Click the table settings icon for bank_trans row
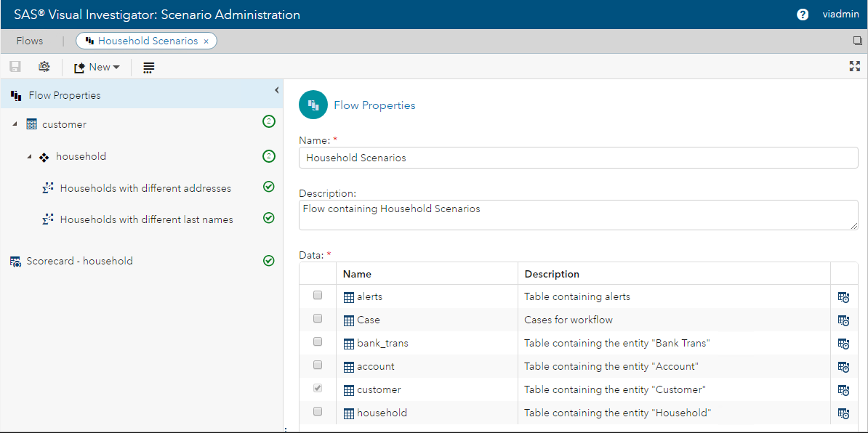 coord(843,344)
